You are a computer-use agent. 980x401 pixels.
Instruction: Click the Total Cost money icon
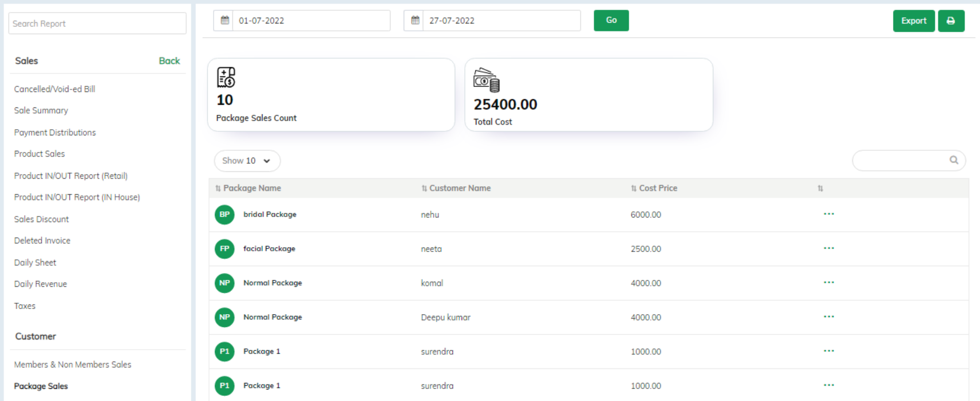coord(487,80)
